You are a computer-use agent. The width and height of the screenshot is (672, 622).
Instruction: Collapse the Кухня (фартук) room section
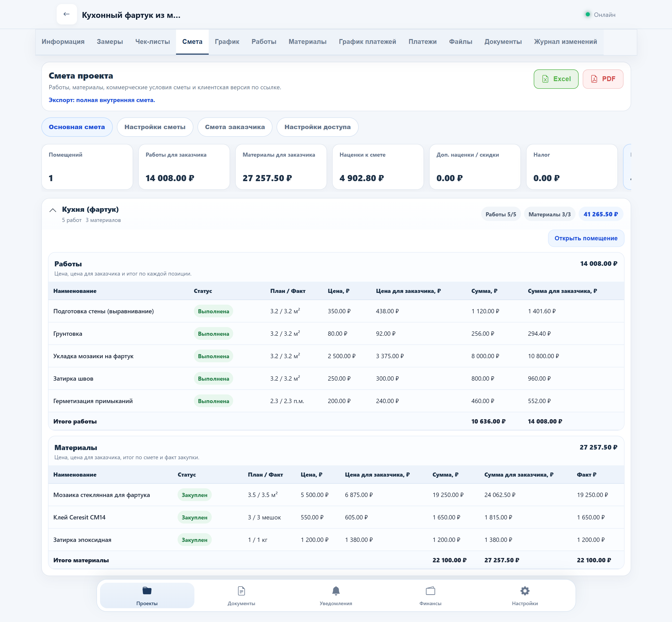coord(53,210)
